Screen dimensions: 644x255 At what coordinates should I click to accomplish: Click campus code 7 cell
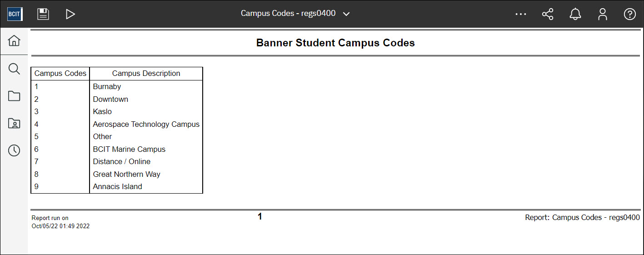pyautogui.click(x=60, y=161)
